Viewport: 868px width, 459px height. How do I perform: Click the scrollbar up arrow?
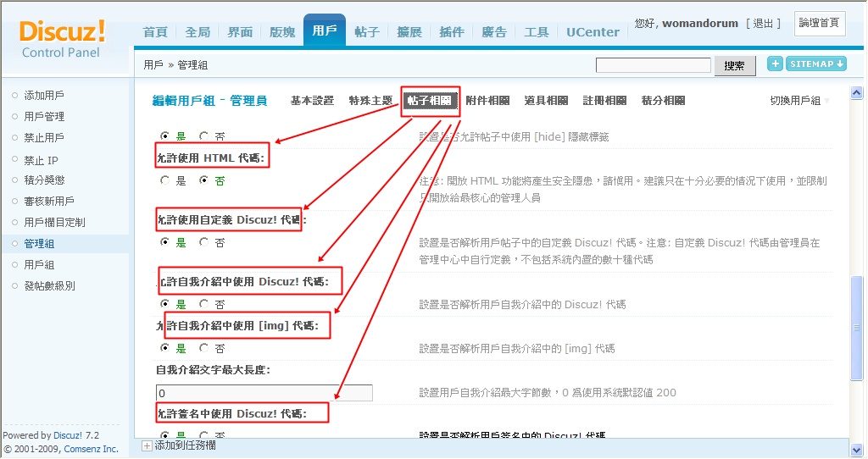click(x=857, y=93)
